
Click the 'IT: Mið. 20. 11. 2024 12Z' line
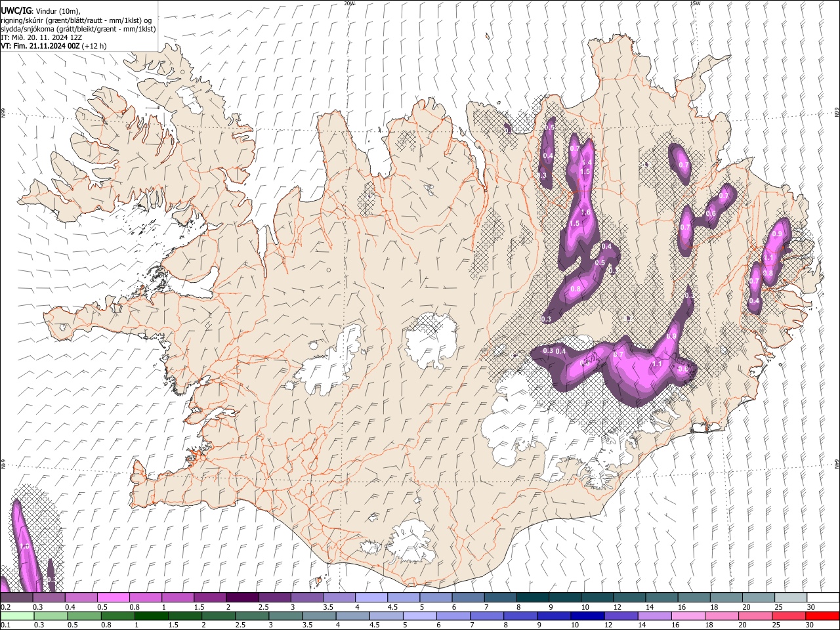(x=41, y=37)
